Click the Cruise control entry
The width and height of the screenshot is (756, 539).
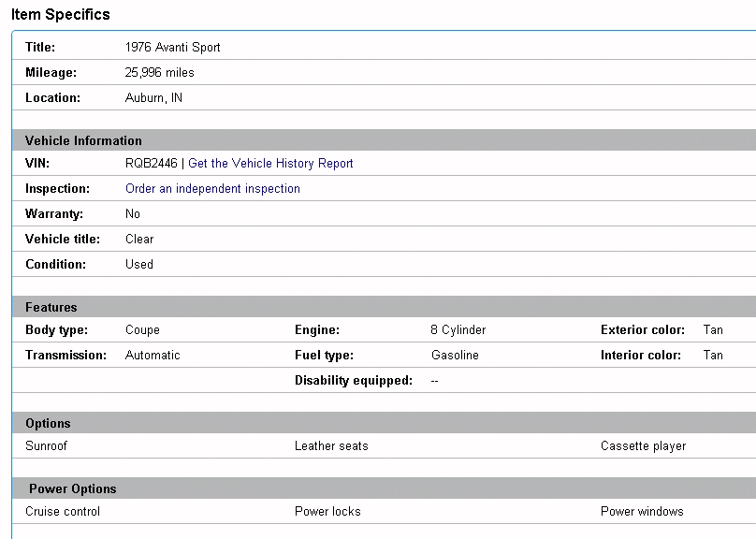63,512
